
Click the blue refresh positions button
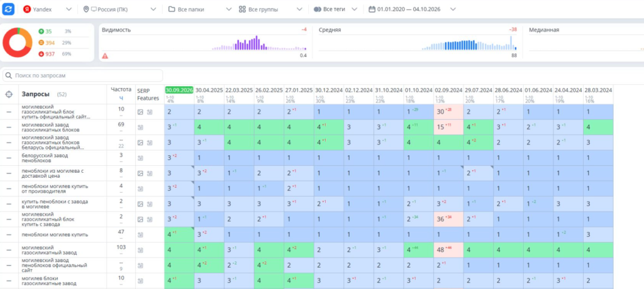8,9
